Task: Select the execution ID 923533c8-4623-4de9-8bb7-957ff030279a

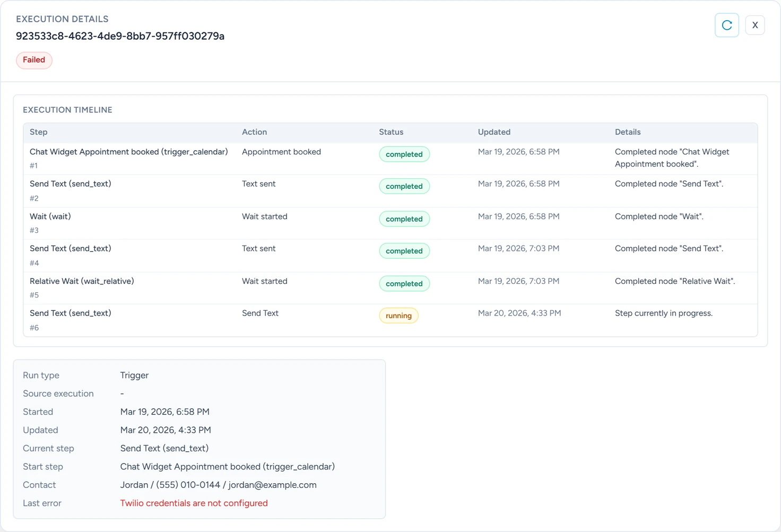Action: coord(120,36)
